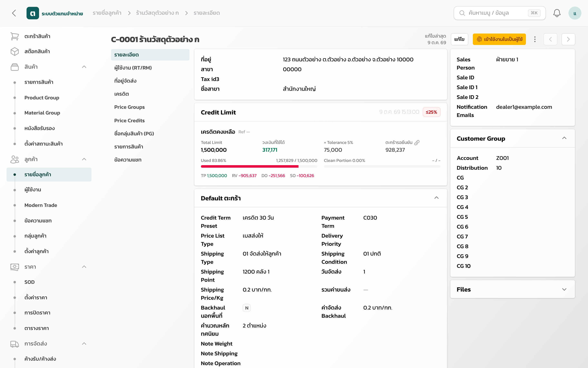
Task: Click the การจัดส่ง truck icon
Action: (x=14, y=344)
